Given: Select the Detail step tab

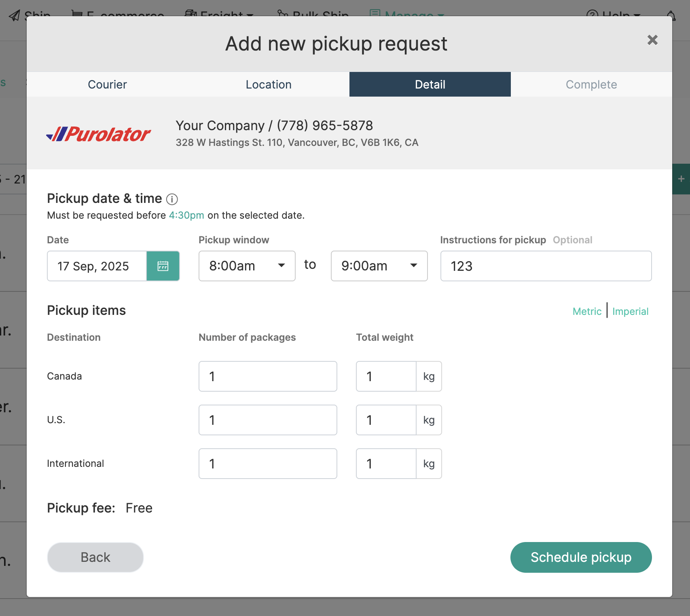Looking at the screenshot, I should pyautogui.click(x=430, y=84).
